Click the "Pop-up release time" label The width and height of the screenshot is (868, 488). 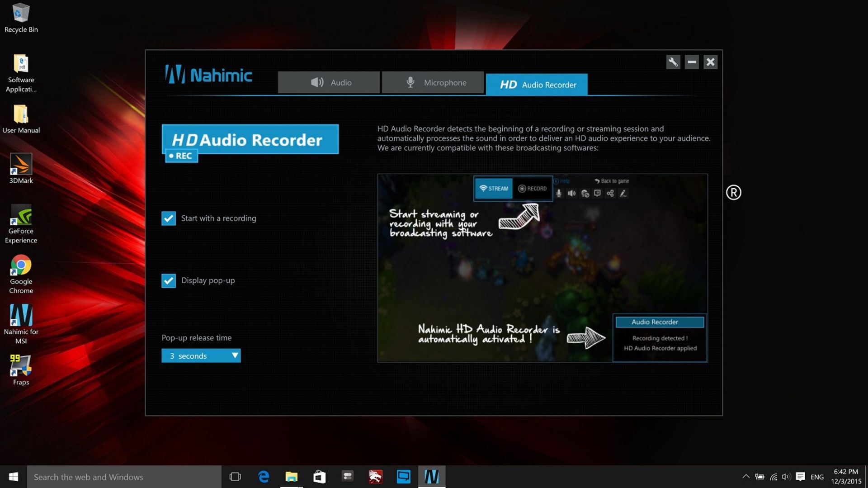197,338
